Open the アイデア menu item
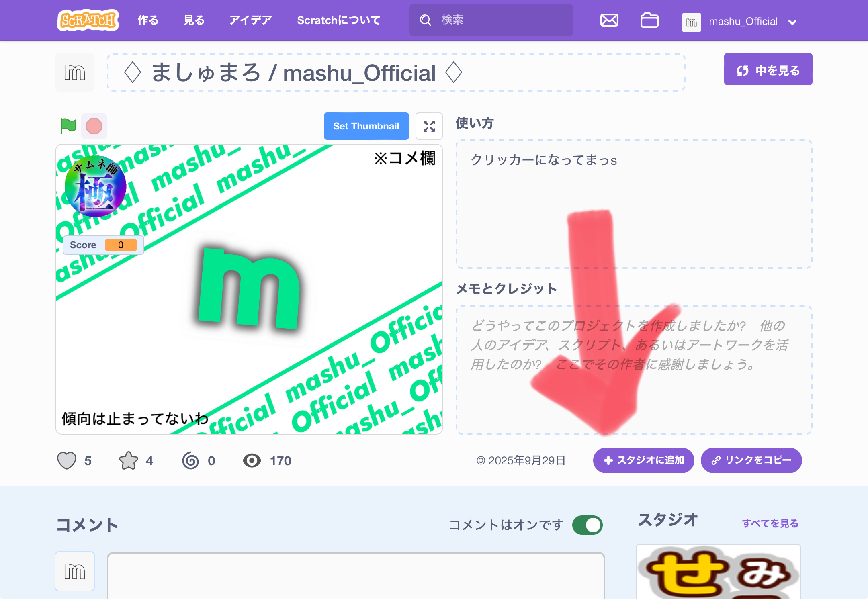 click(250, 20)
